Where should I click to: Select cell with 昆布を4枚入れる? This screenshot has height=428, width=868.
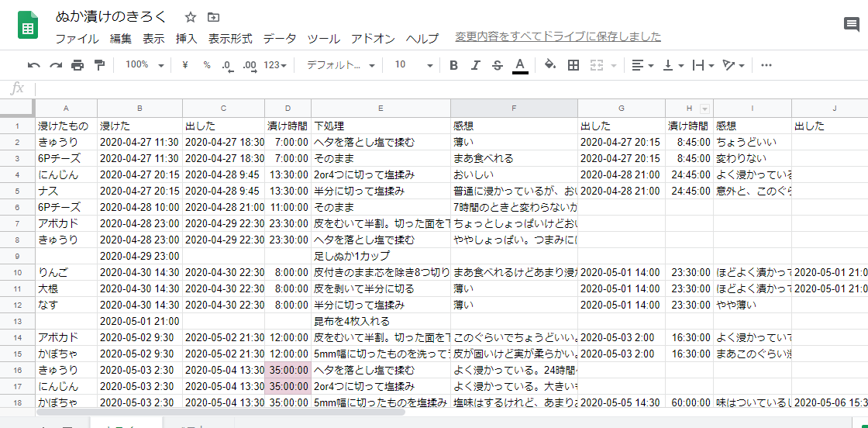(x=381, y=322)
